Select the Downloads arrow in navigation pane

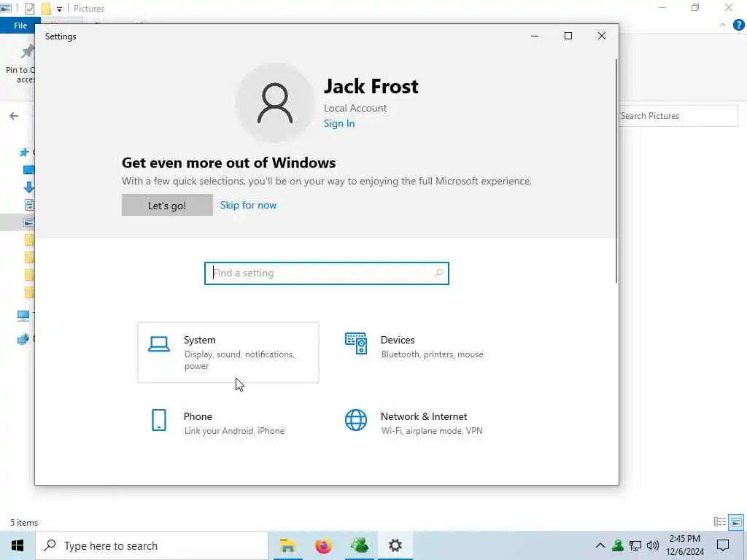pos(28,187)
